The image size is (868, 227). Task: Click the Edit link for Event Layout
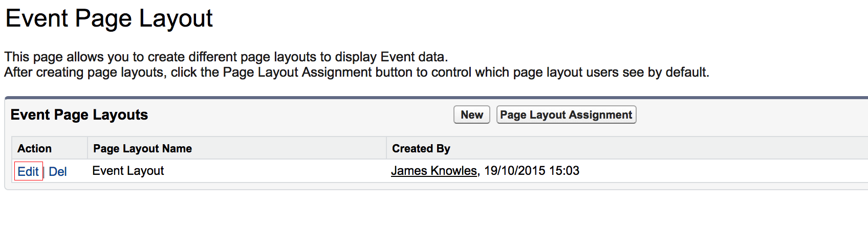point(28,172)
